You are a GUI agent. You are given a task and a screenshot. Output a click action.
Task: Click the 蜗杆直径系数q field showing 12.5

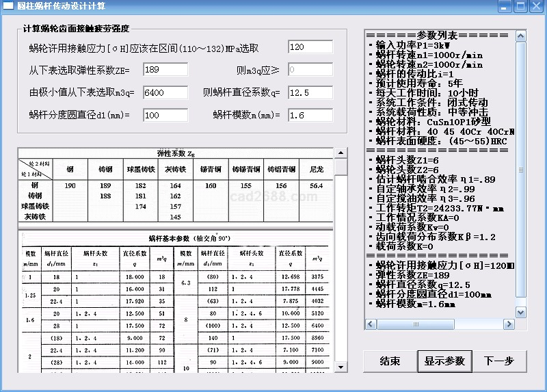[310, 92]
